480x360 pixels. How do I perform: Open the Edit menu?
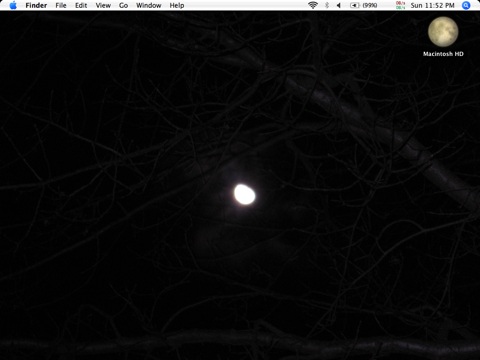(81, 5)
